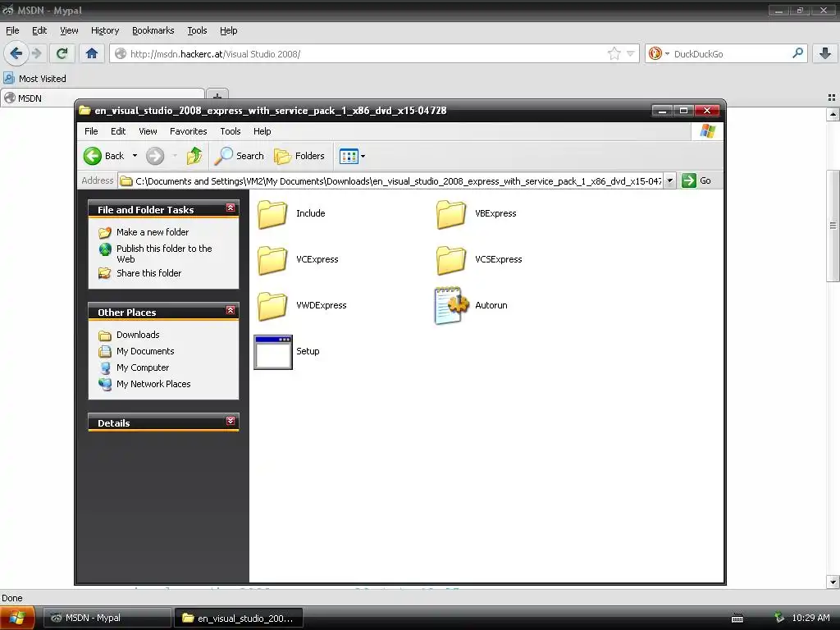
Task: Click Mypal browser back arrow
Action: tap(16, 53)
